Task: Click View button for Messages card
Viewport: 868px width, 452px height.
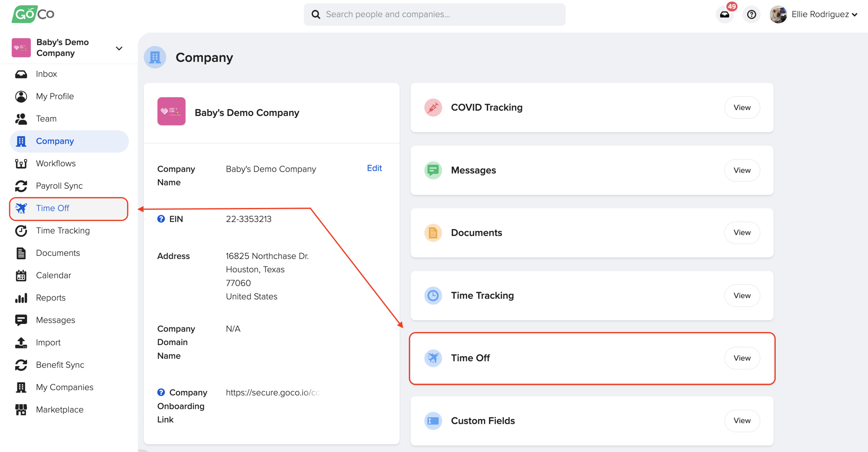Action: click(742, 170)
